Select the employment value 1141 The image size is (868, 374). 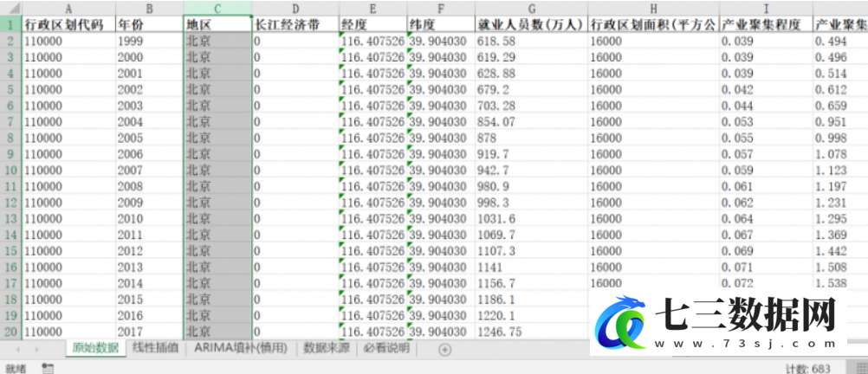pyautogui.click(x=531, y=267)
